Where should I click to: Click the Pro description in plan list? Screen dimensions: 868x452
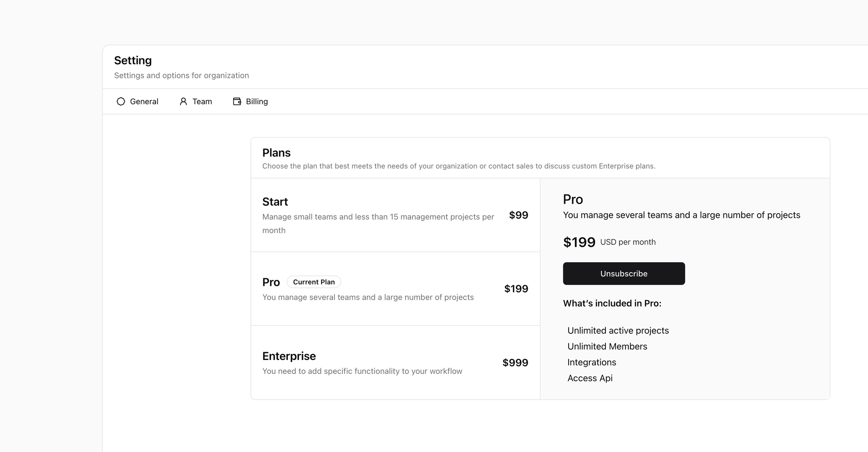point(368,297)
